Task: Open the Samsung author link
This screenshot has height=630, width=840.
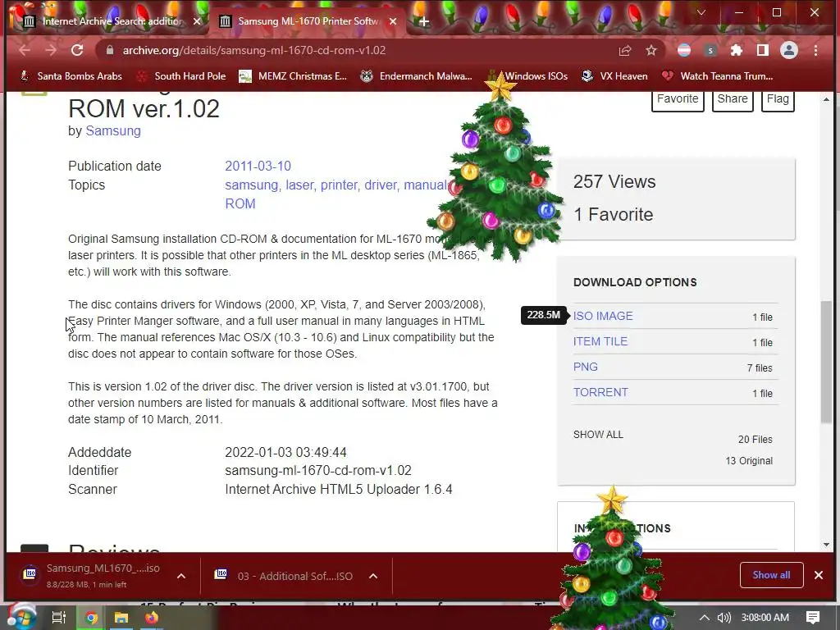Action: [113, 130]
